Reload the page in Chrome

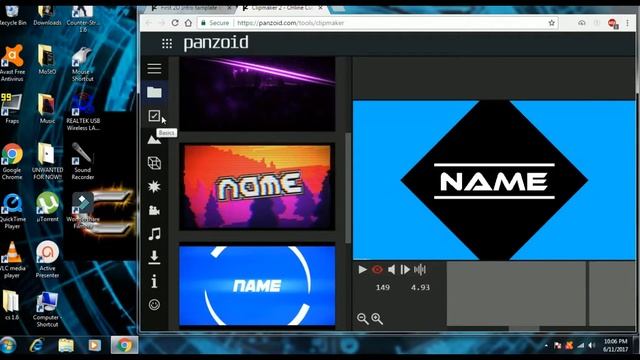(x=175, y=23)
